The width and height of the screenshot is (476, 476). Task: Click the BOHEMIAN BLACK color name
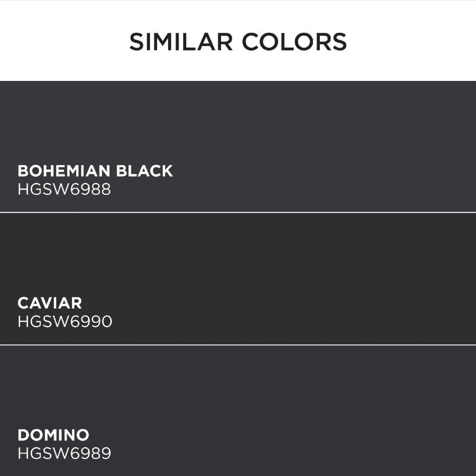(95, 171)
